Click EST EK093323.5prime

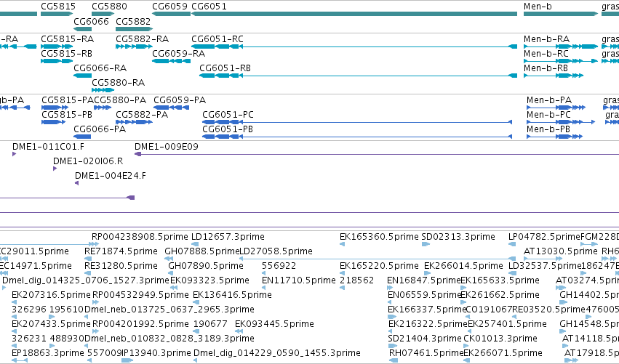pyautogui.click(x=209, y=280)
